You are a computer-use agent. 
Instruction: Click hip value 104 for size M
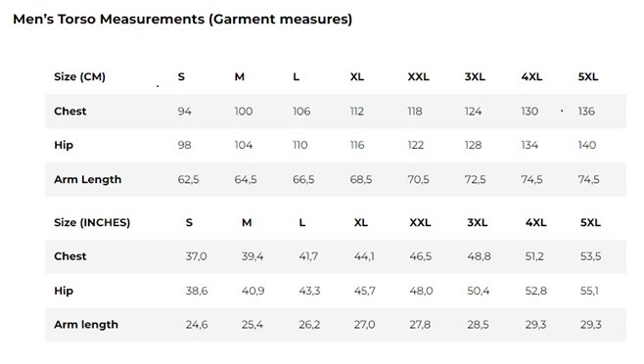[244, 145]
